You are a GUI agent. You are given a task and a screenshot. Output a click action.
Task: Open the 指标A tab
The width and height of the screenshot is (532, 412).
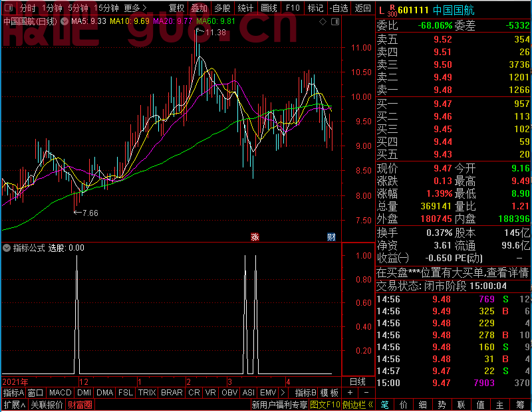coord(13,393)
